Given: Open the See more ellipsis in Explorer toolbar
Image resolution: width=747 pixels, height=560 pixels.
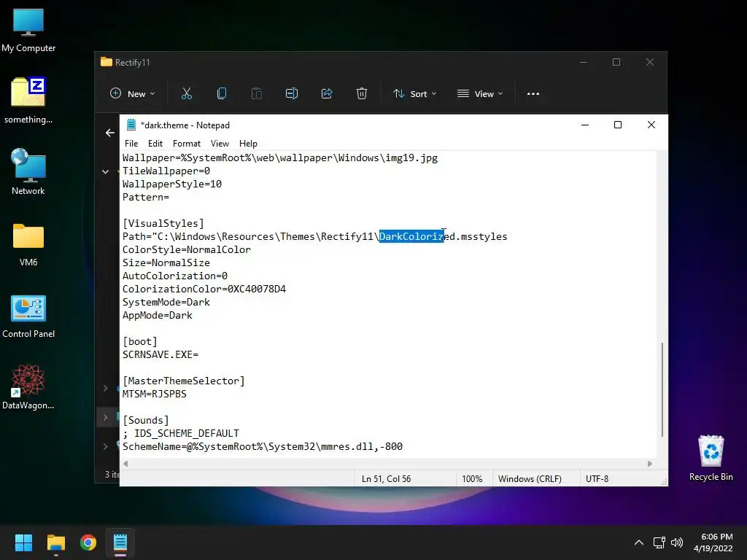Looking at the screenshot, I should [533, 94].
